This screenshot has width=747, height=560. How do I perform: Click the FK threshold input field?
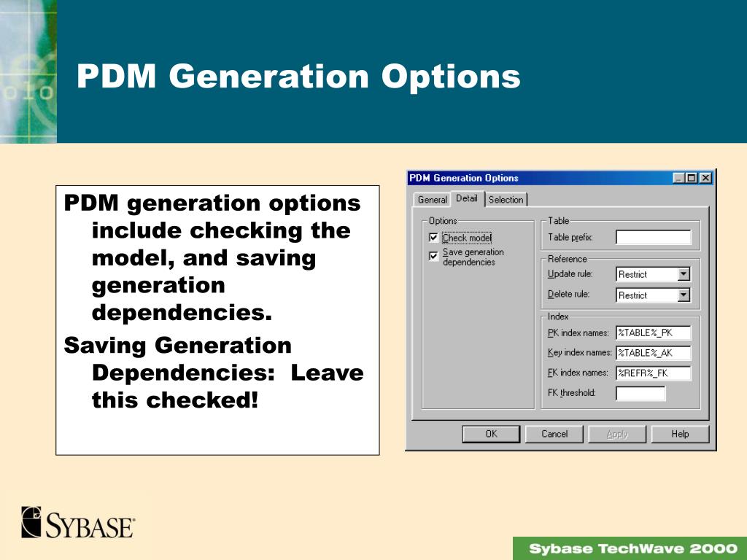coord(640,393)
